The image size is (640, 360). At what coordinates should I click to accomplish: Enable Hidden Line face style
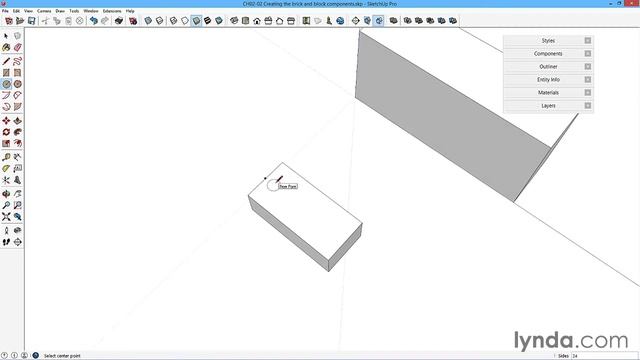pyautogui.click(x=185, y=21)
